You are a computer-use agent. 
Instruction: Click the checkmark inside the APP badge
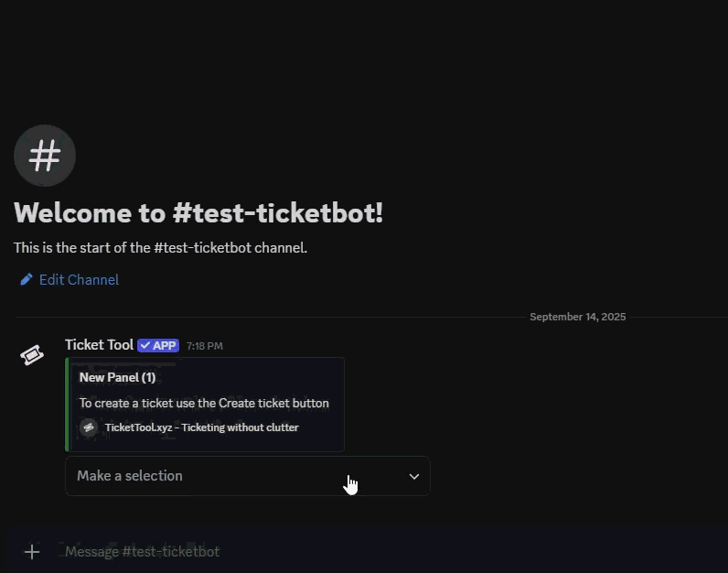[x=145, y=345]
